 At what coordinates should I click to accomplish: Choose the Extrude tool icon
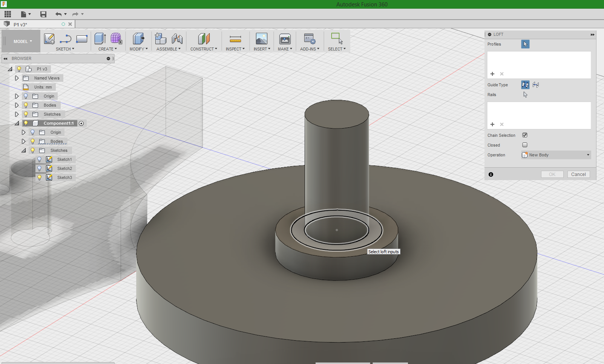[100, 39]
